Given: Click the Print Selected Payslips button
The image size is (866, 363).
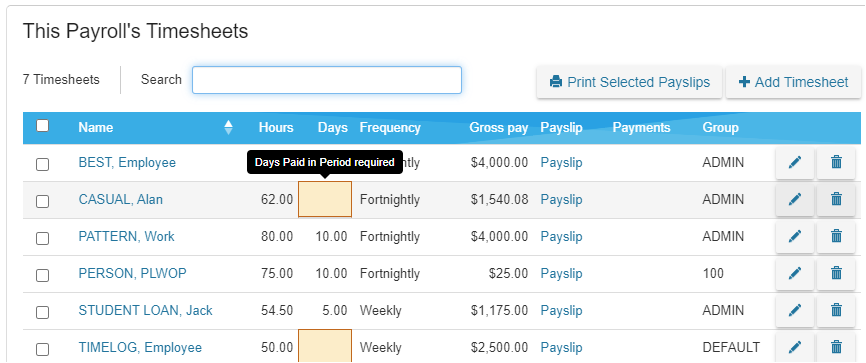Looking at the screenshot, I should point(629,82).
